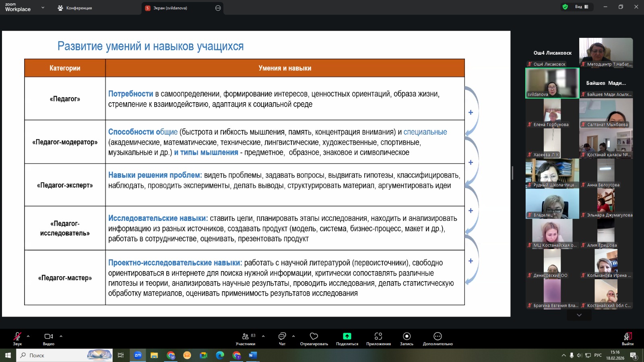Unmute the microphone with Sound button
Screen dimensions: 644x362
tap(17, 337)
